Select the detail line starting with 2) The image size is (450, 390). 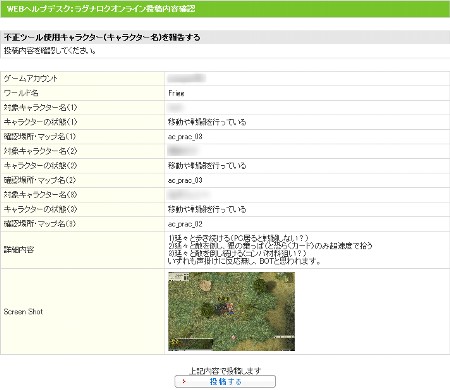[x=270, y=246]
